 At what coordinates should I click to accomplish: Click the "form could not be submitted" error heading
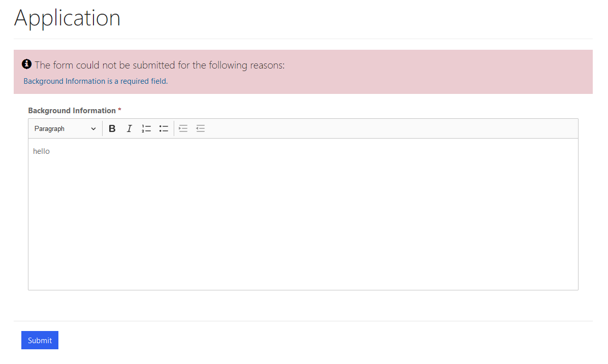159,65
